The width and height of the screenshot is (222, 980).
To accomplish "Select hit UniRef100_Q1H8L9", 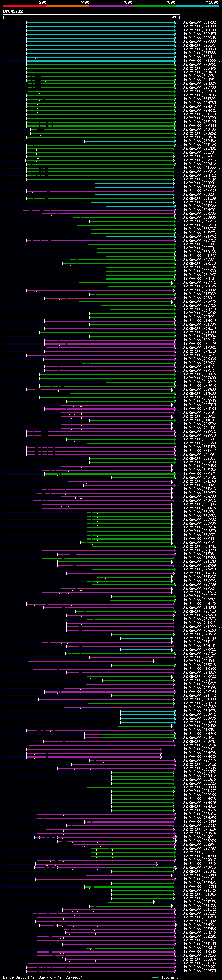I will [199, 321].
